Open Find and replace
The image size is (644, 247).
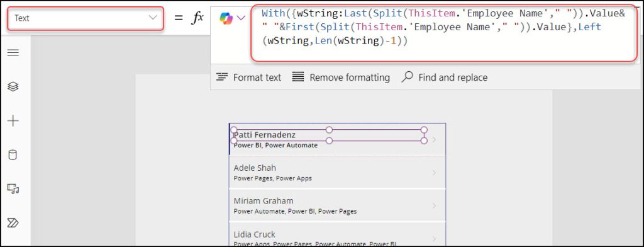click(445, 78)
